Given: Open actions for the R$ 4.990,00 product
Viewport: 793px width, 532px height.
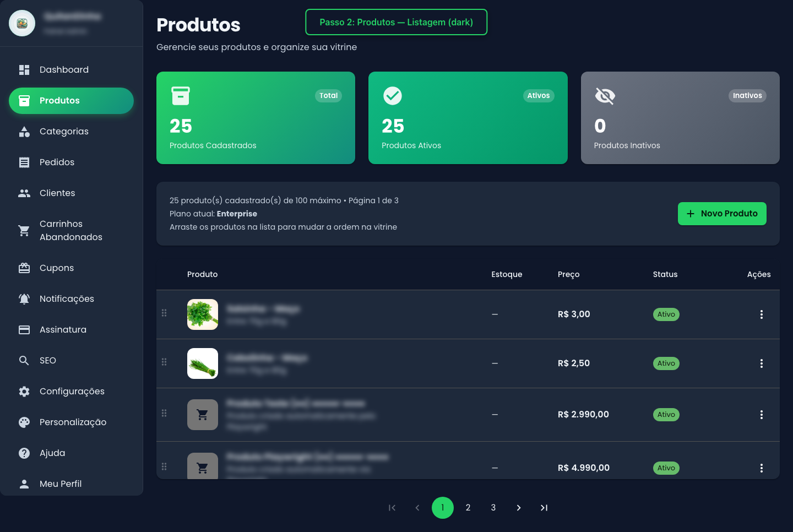Looking at the screenshot, I should point(762,468).
